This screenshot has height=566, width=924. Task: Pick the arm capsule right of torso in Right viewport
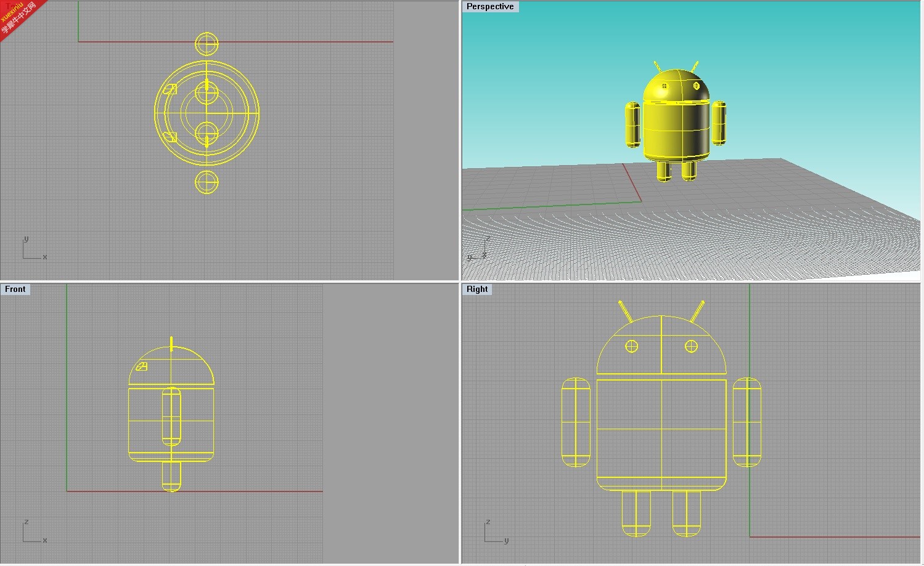pyautogui.click(x=746, y=422)
